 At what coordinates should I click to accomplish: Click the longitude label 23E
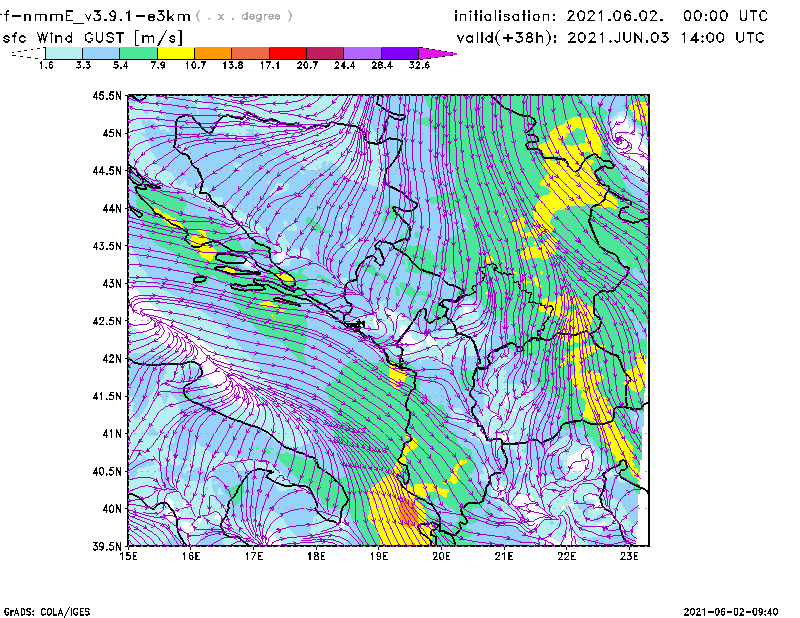click(629, 556)
